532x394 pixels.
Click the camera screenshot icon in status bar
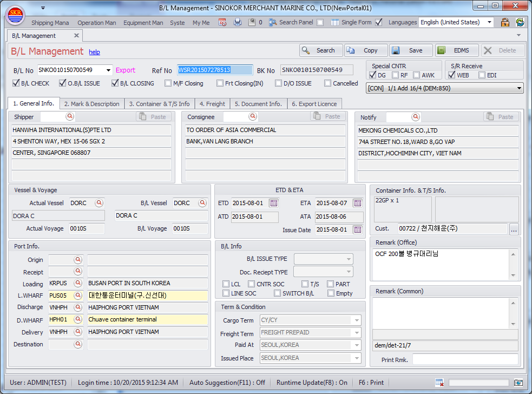518,383
